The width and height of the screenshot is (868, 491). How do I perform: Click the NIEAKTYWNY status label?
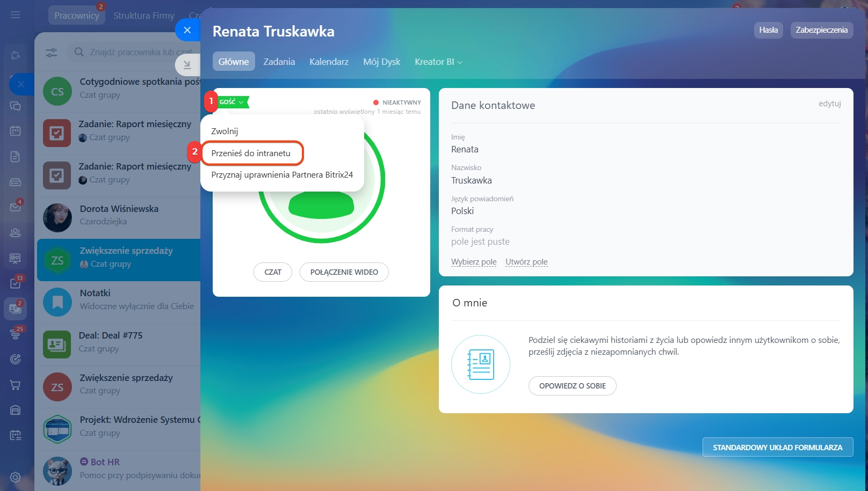[402, 102]
